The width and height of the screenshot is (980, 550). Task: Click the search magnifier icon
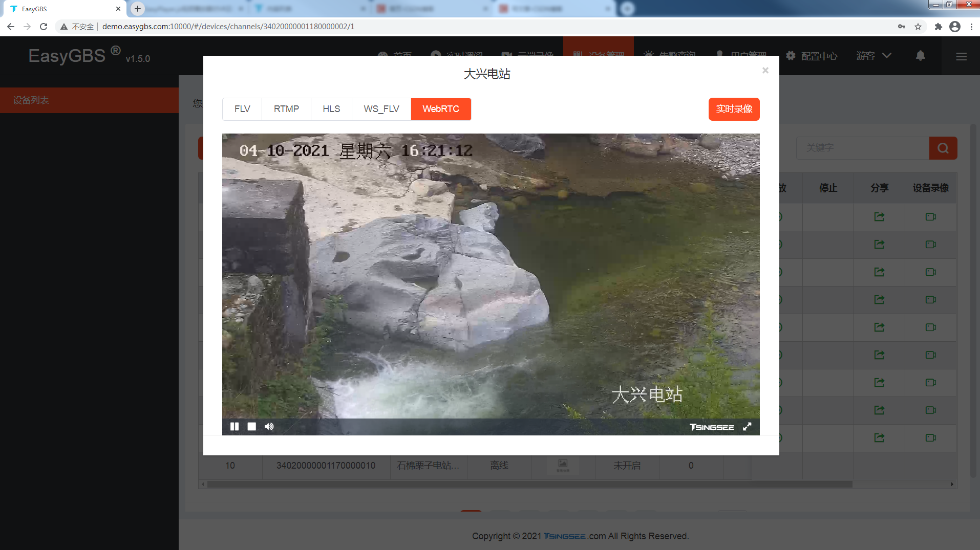point(944,148)
